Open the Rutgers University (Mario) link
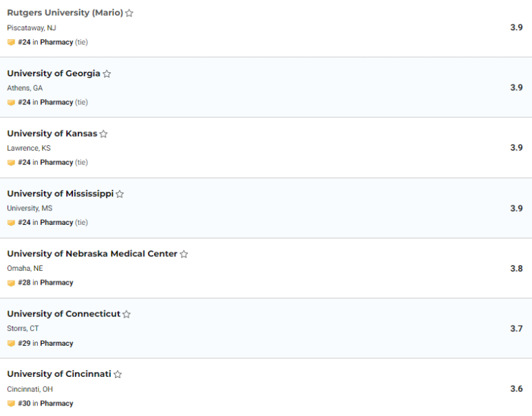 pos(65,13)
